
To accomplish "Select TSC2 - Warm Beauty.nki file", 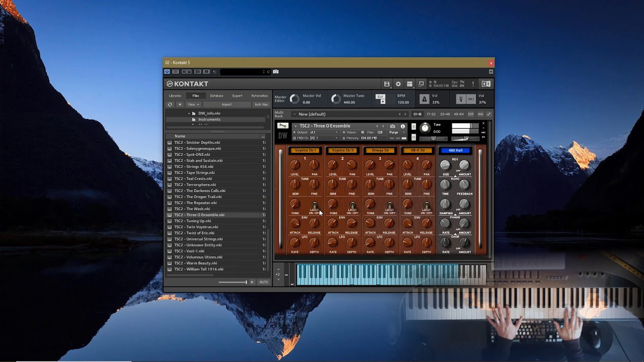I will 216,263.
